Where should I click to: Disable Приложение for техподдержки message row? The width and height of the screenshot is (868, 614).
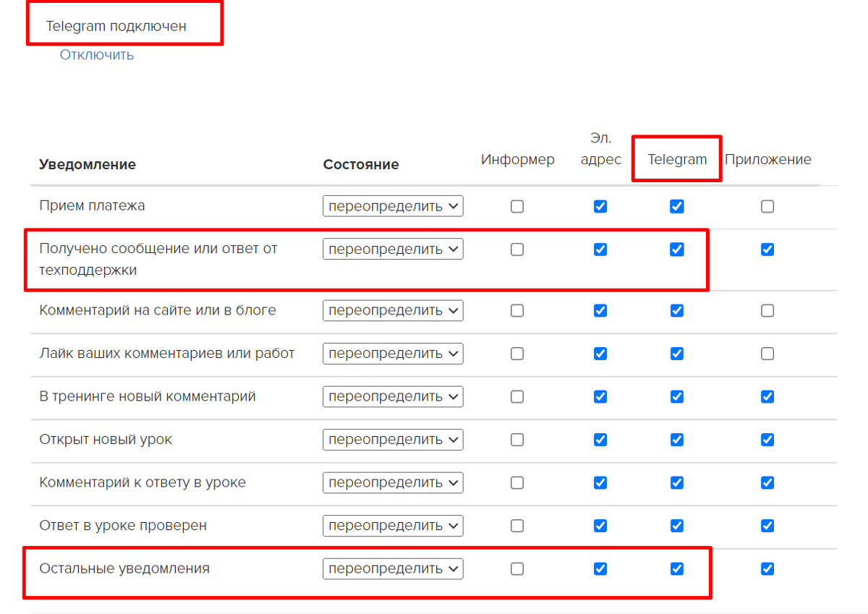(767, 249)
